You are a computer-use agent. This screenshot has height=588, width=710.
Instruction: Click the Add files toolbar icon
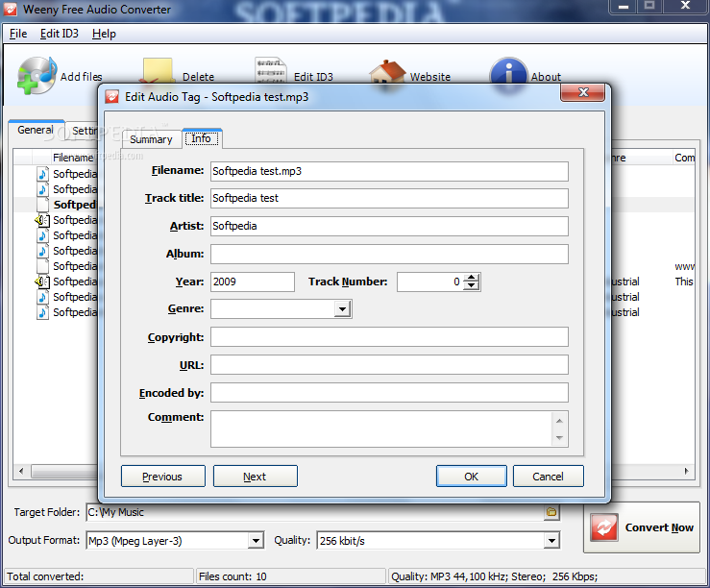click(37, 75)
